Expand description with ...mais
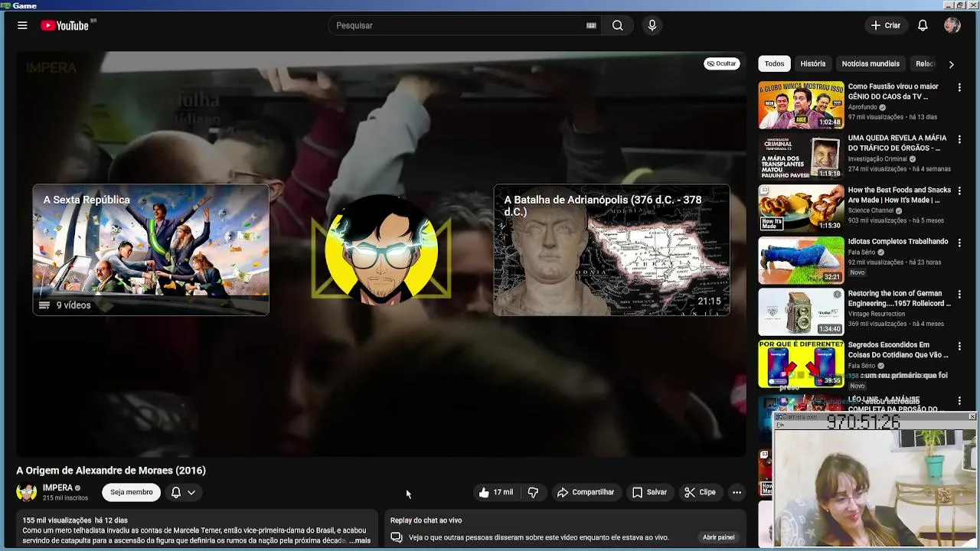 point(360,540)
